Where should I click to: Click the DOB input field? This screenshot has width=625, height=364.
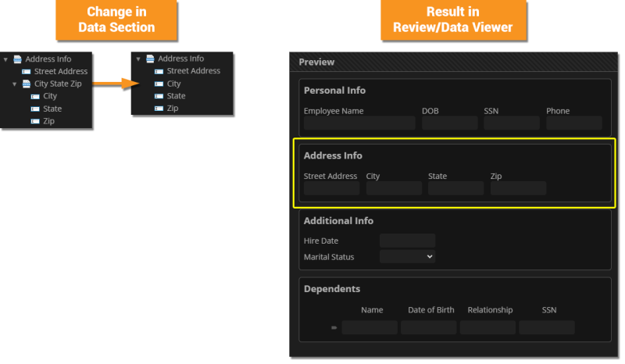pyautogui.click(x=450, y=123)
